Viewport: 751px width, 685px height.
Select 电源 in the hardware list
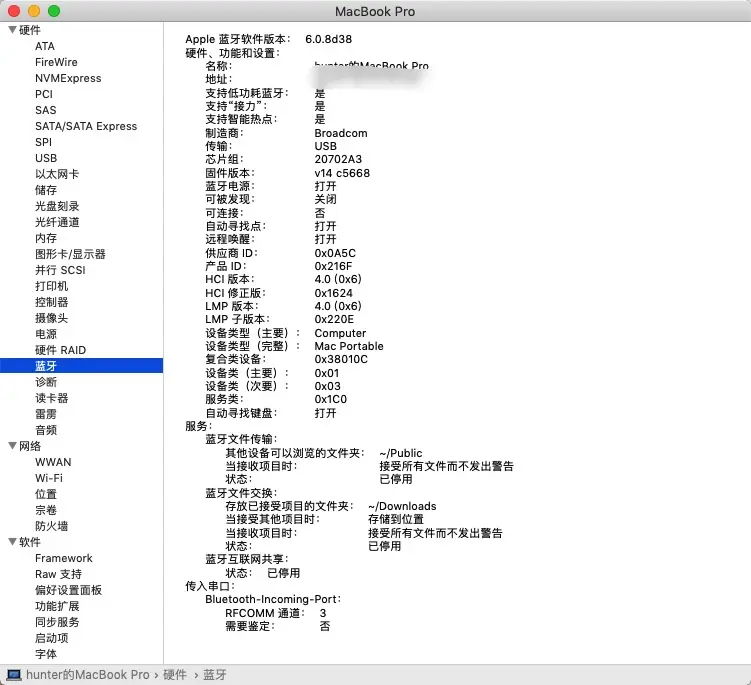[x=46, y=334]
